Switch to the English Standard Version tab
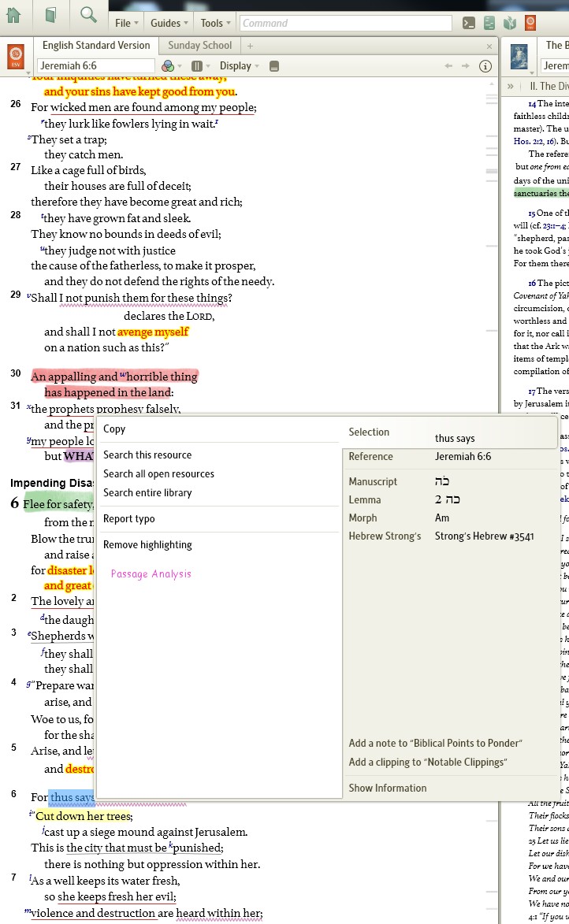 96,46
